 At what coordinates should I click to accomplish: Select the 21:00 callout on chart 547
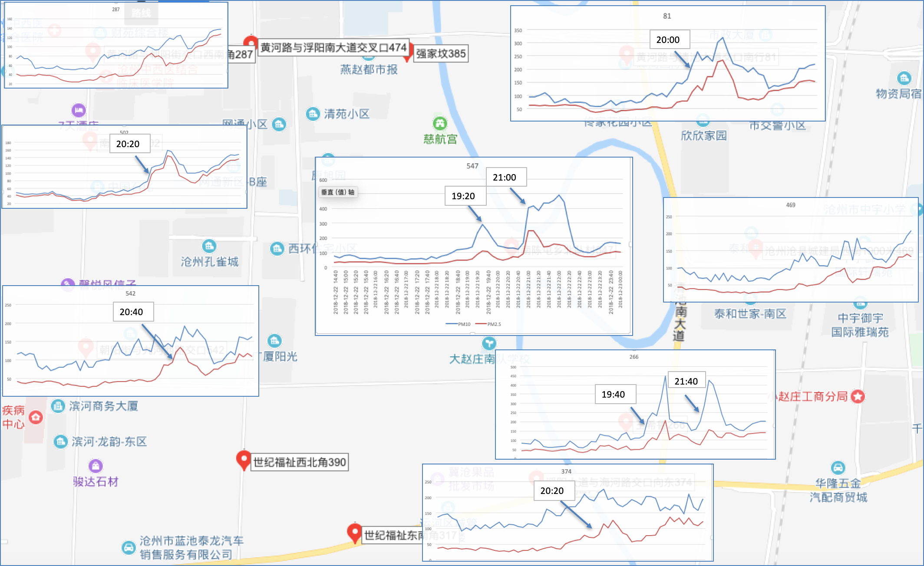click(505, 177)
